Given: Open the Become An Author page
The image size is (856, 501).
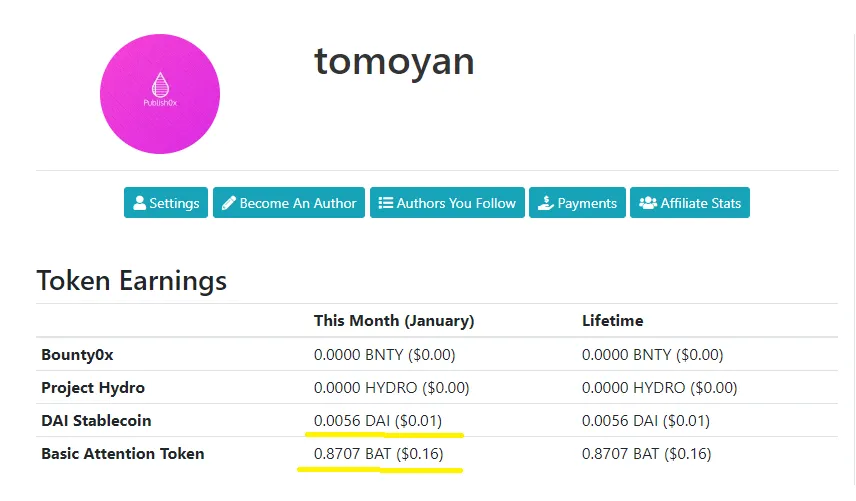Looking at the screenshot, I should [289, 202].
